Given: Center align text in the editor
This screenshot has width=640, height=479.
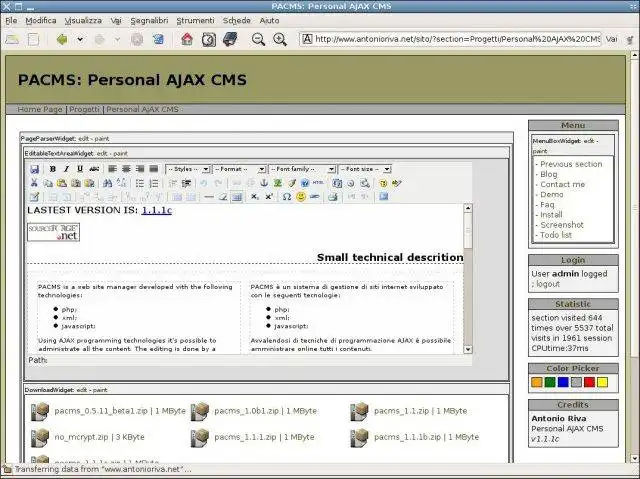Looking at the screenshot, I should coord(126,169).
